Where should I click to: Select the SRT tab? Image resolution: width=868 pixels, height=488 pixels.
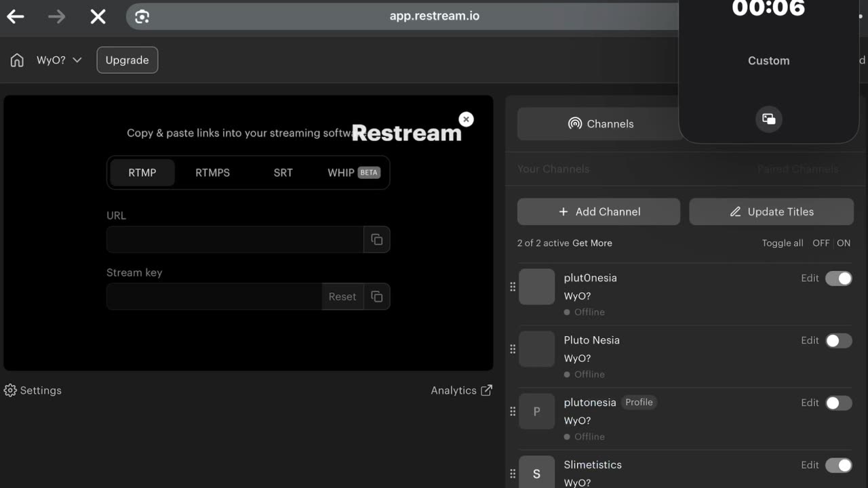point(283,173)
